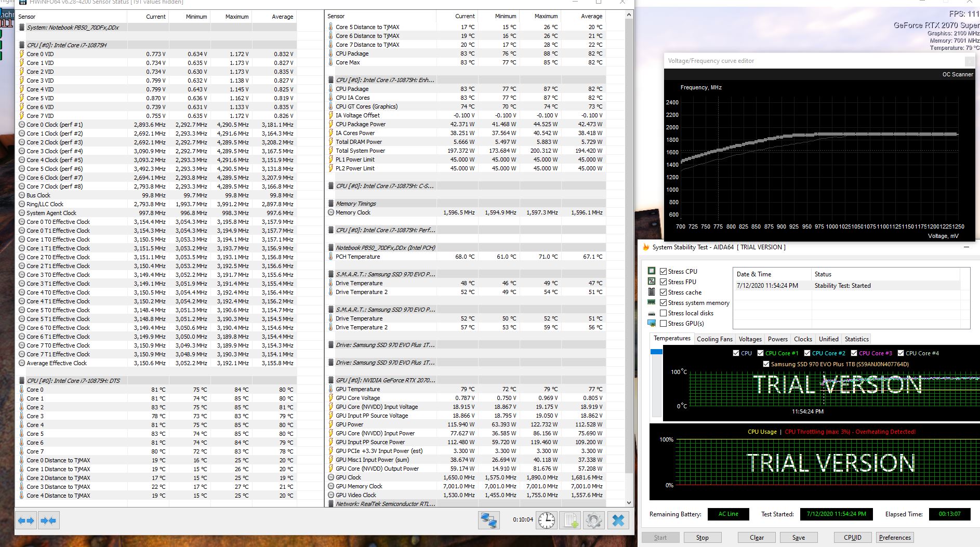Click chip icon of GPU [#0] NVIDIA header
The height and width of the screenshot is (547, 980).
[x=331, y=380]
